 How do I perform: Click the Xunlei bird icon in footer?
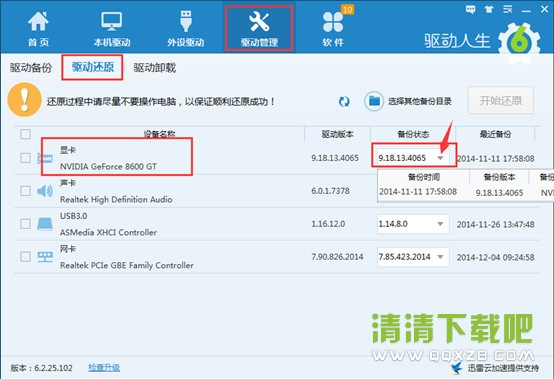tap(457, 368)
